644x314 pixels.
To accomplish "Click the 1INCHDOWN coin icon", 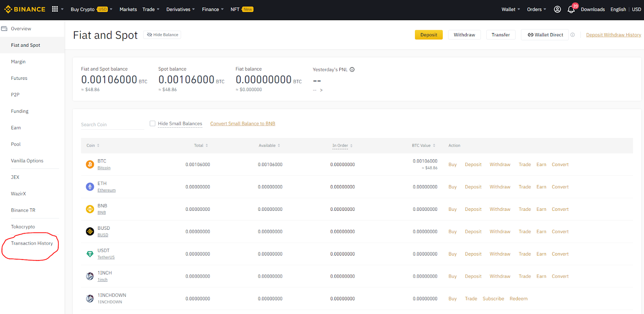I will [90, 299].
